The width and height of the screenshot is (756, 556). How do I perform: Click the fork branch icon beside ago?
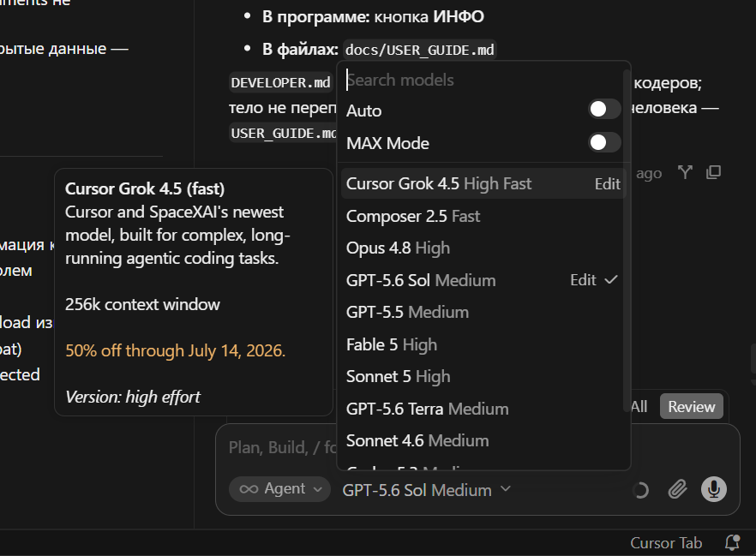point(685,172)
